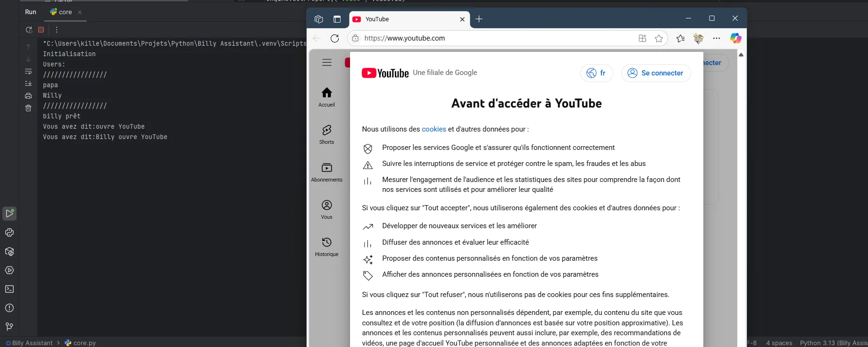Viewport: 868px width, 347px height.
Task: Rerun the core script
Action: click(29, 30)
